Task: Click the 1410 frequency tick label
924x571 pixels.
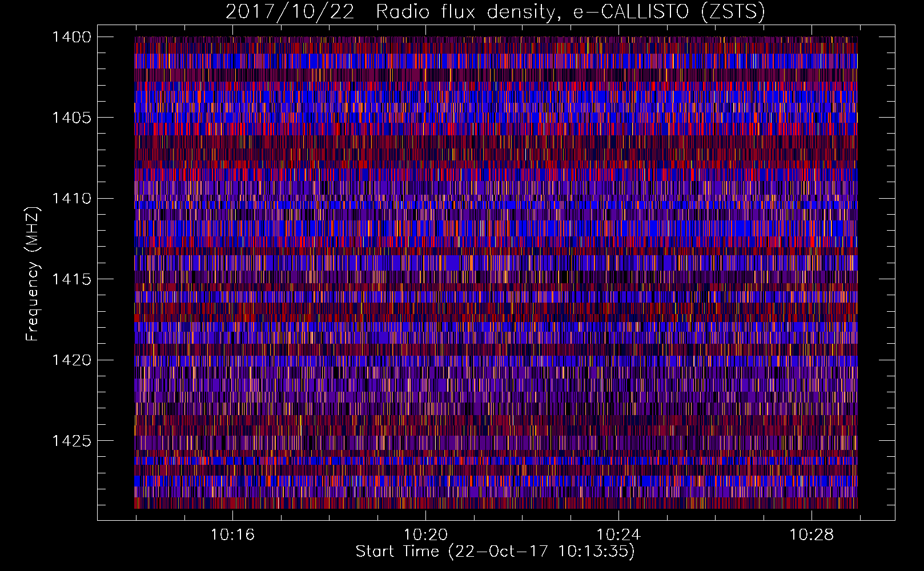Action: click(x=71, y=199)
